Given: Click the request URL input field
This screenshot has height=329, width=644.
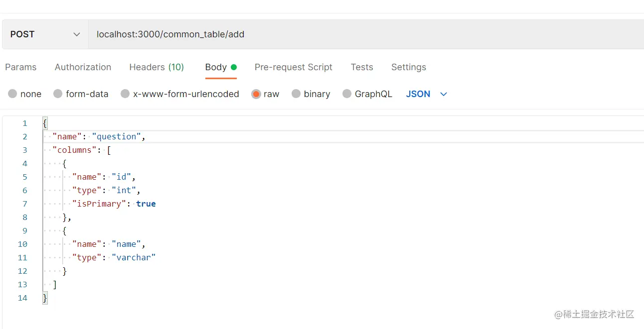Looking at the screenshot, I should point(349,34).
